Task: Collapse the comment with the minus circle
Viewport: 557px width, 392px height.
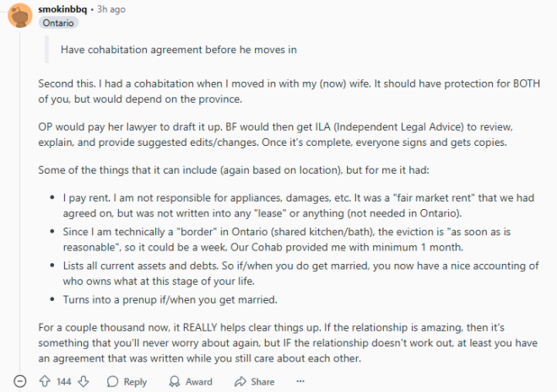Action: 20,381
